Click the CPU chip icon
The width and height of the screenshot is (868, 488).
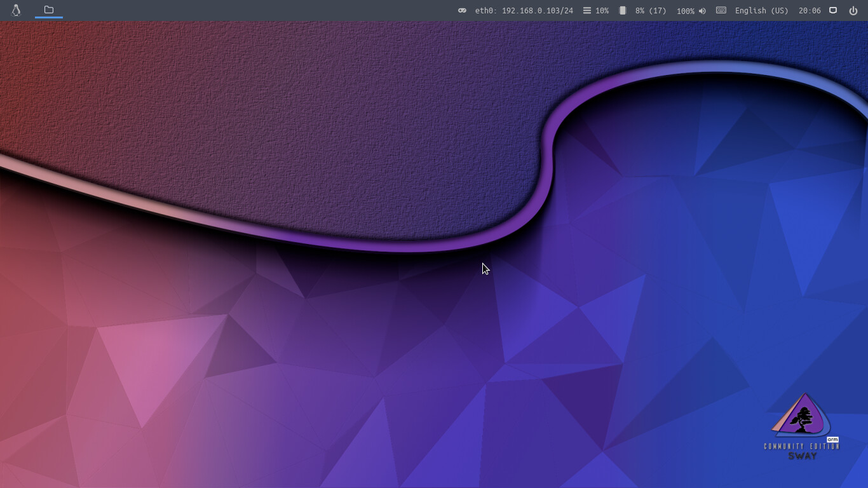pos(623,11)
